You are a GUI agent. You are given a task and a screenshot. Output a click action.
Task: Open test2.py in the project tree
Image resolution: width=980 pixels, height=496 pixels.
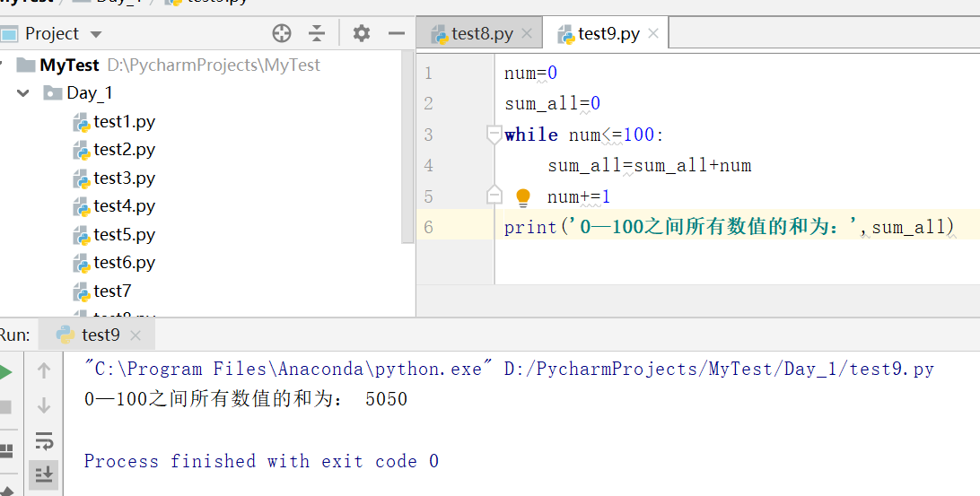[x=124, y=150]
